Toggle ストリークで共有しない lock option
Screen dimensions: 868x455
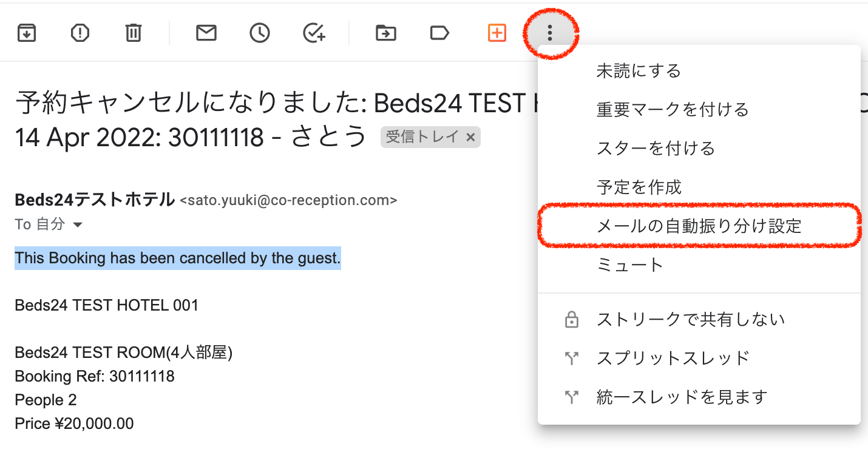click(x=690, y=320)
